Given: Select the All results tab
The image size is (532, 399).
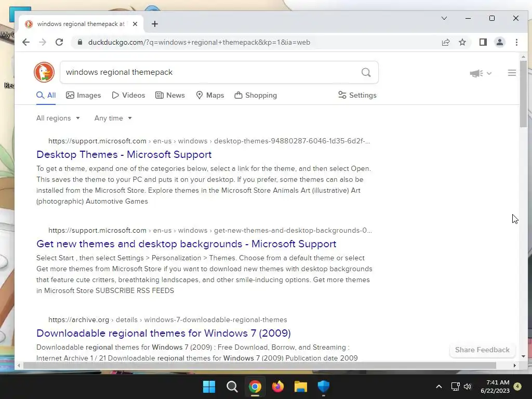Looking at the screenshot, I should tap(46, 96).
